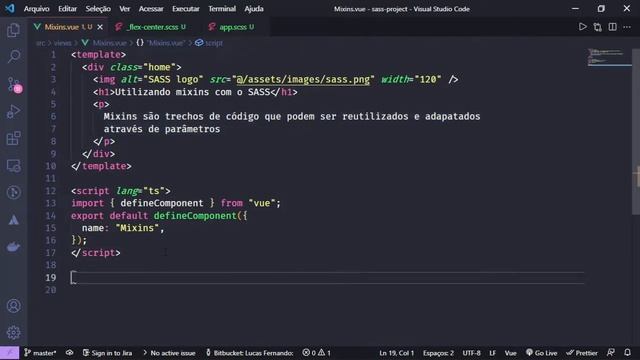Image resolution: width=640 pixels, height=360 pixels.
Task: Open the Arquivo menu
Action: (x=36, y=9)
